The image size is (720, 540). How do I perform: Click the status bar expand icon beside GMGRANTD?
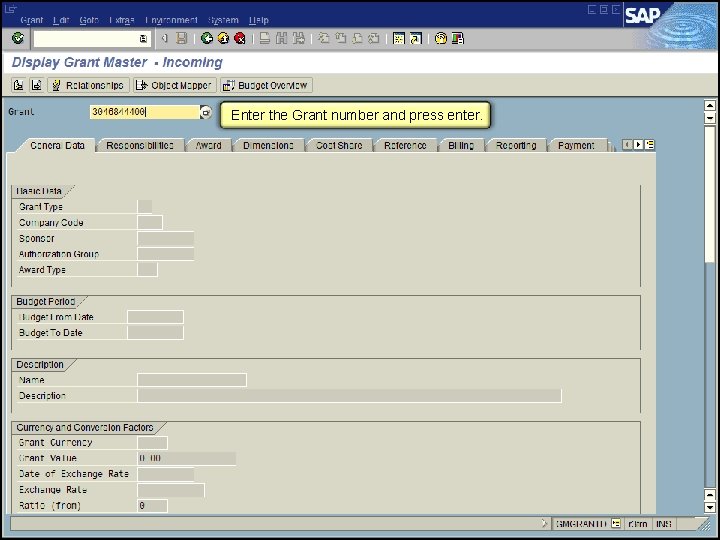[616, 523]
